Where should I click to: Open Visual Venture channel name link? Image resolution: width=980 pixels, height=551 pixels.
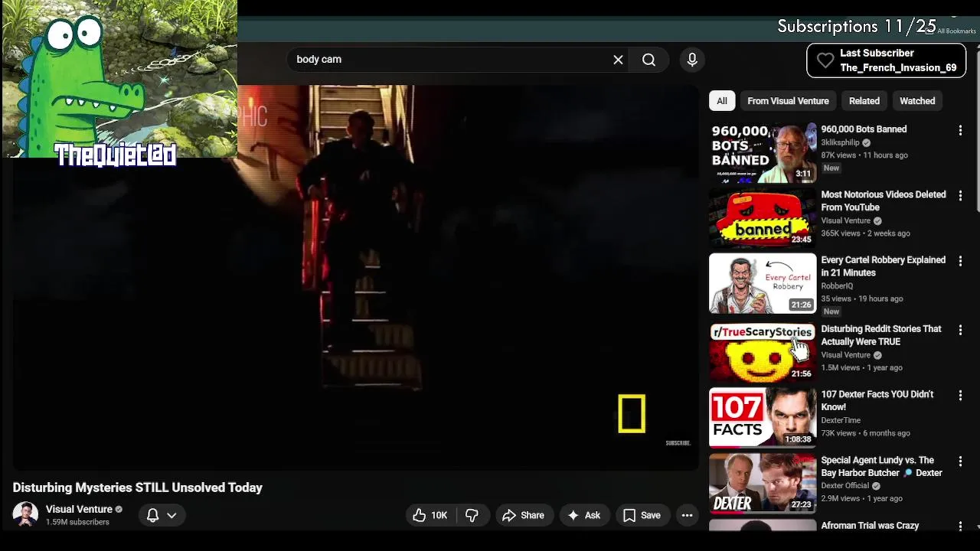pyautogui.click(x=79, y=509)
